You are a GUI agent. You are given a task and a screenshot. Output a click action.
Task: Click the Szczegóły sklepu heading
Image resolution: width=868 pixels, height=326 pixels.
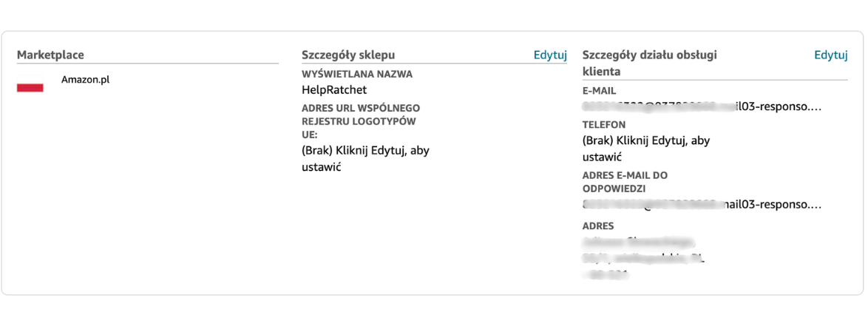pos(348,55)
